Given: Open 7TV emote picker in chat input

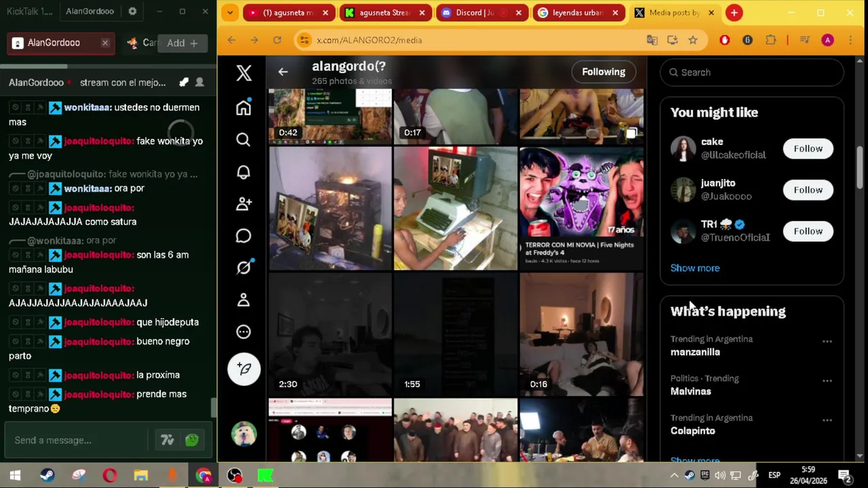Looking at the screenshot, I should pyautogui.click(x=167, y=441).
